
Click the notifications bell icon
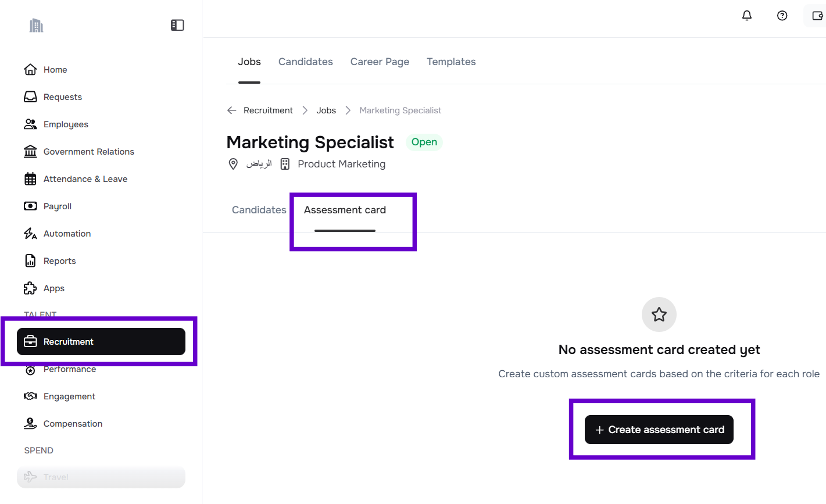pyautogui.click(x=747, y=16)
